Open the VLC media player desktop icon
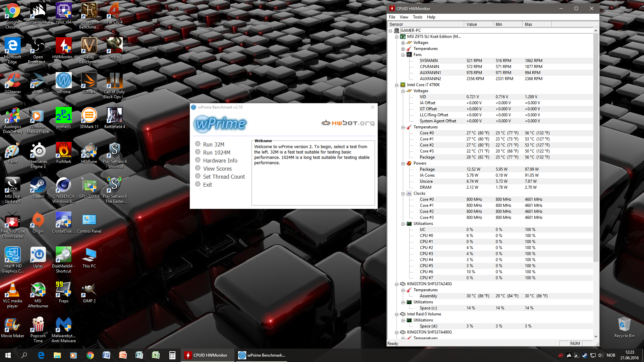644x362 pixels. (13, 294)
